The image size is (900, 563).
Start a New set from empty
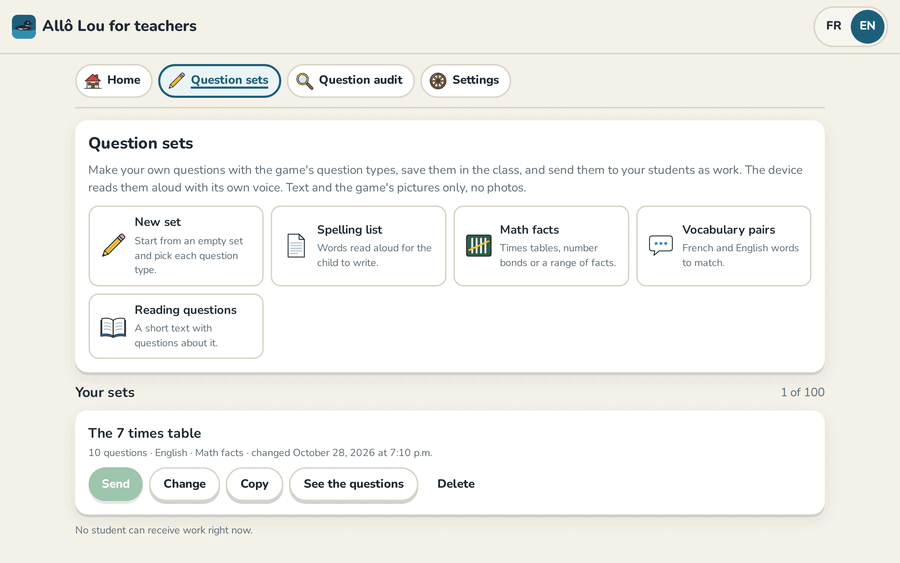click(176, 246)
